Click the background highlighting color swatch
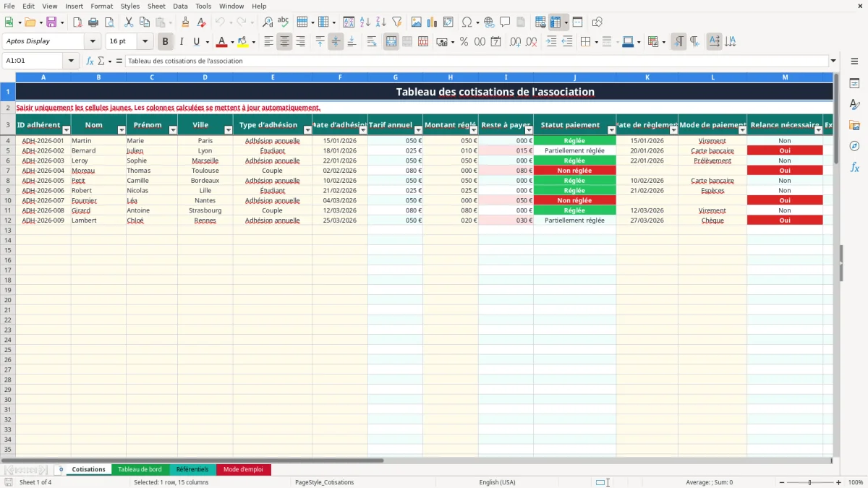 click(242, 42)
